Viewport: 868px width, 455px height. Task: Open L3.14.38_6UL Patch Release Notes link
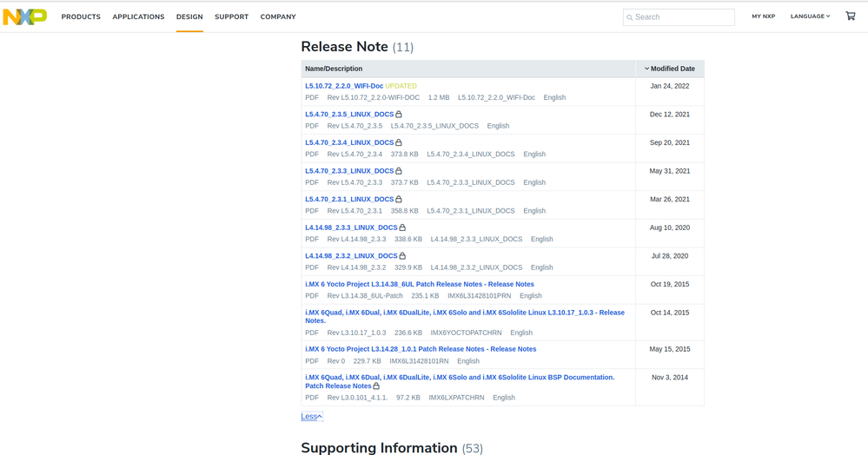click(420, 284)
